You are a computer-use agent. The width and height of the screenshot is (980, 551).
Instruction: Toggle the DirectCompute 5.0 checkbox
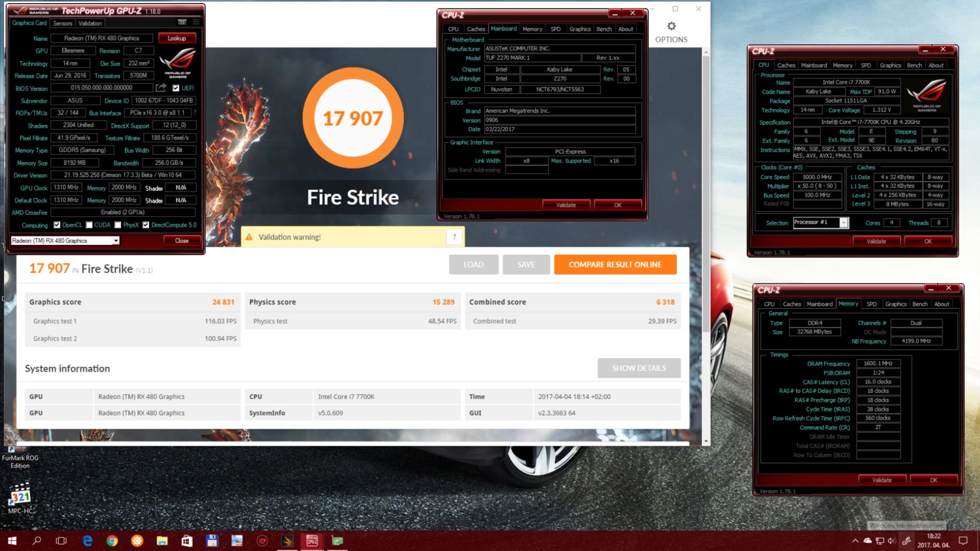point(146,225)
